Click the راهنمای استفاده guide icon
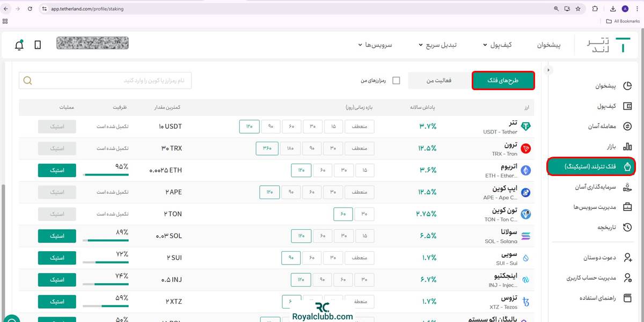The width and height of the screenshot is (644, 322). [x=627, y=298]
